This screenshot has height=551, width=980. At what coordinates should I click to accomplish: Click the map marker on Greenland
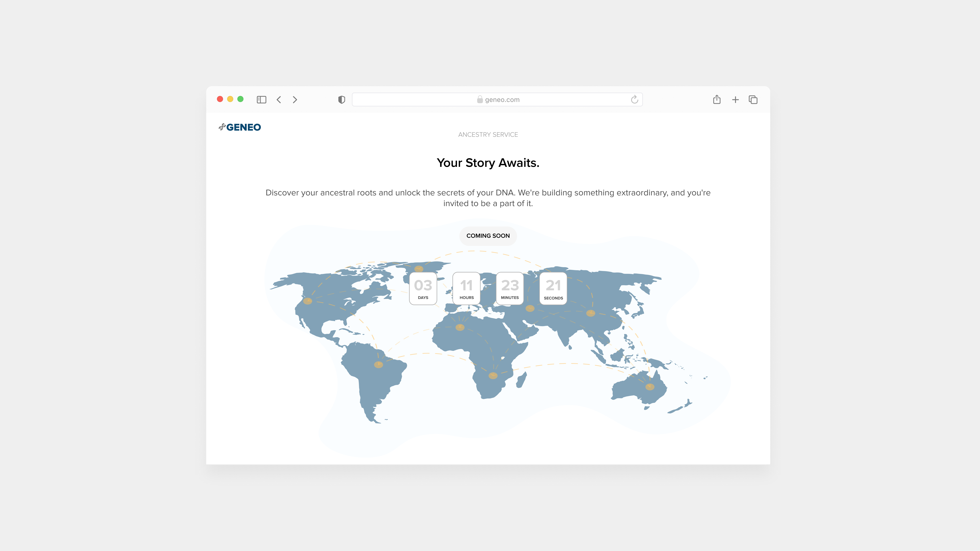point(419,269)
